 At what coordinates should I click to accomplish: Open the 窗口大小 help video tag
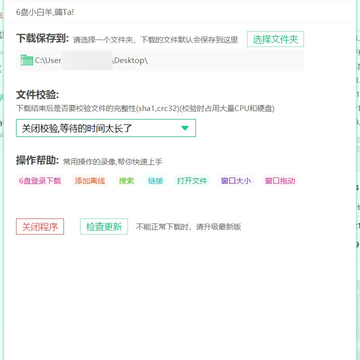tap(236, 181)
